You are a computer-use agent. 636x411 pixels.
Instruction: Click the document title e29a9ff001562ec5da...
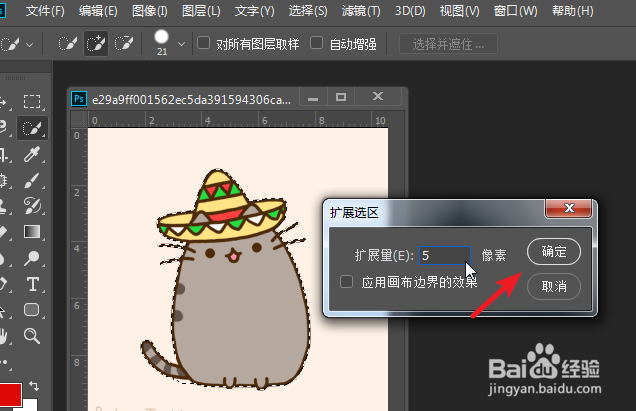pyautogui.click(x=191, y=99)
